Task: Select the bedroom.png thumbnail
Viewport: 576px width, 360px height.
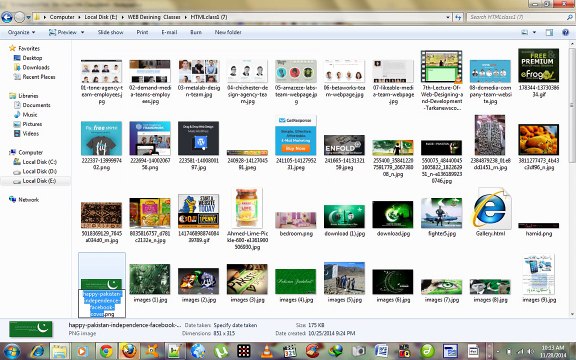Action: point(296,220)
